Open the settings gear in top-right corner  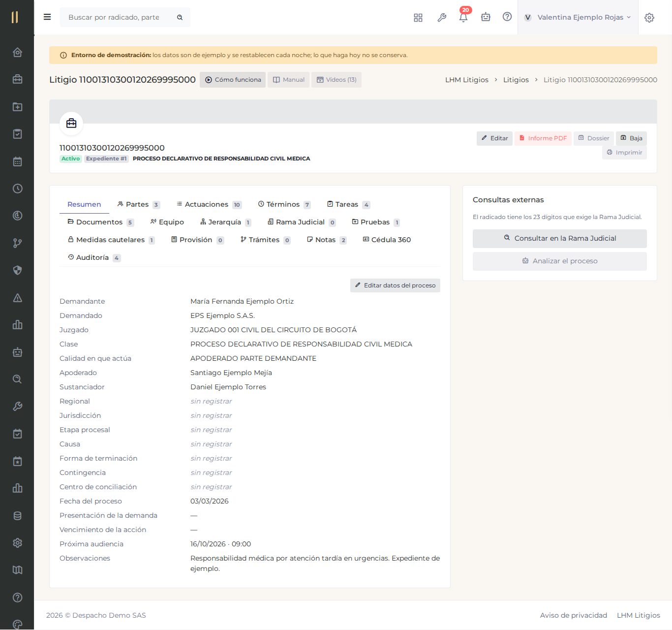649,18
